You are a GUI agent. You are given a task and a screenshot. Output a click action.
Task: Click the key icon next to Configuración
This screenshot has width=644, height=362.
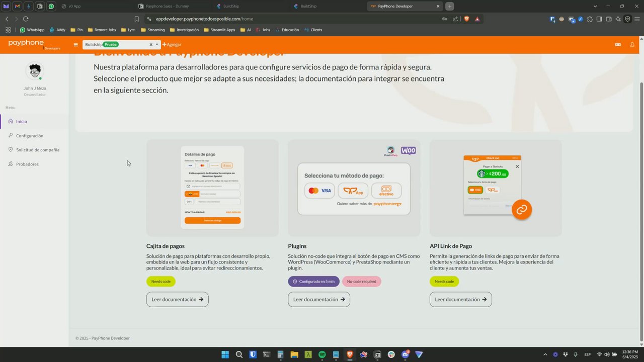point(11,135)
